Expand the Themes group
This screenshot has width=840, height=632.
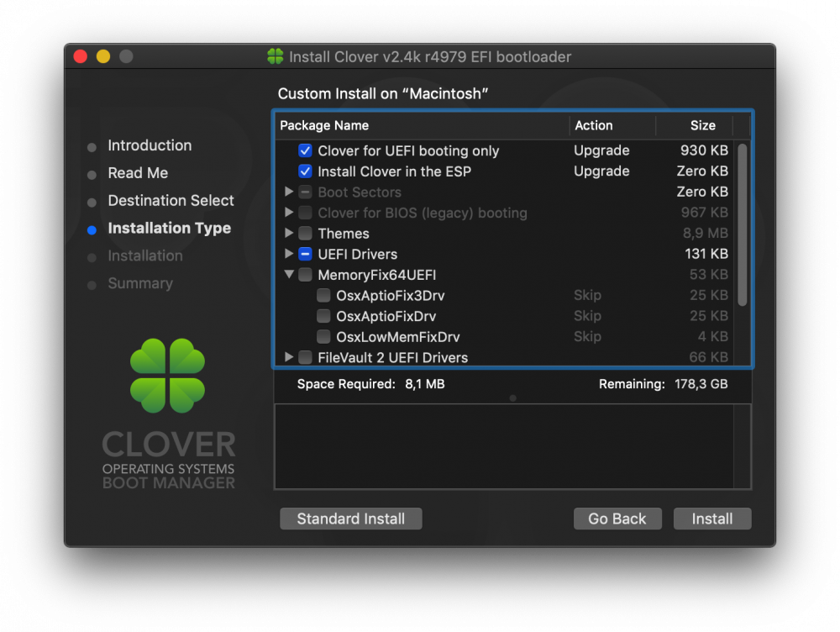pyautogui.click(x=289, y=233)
